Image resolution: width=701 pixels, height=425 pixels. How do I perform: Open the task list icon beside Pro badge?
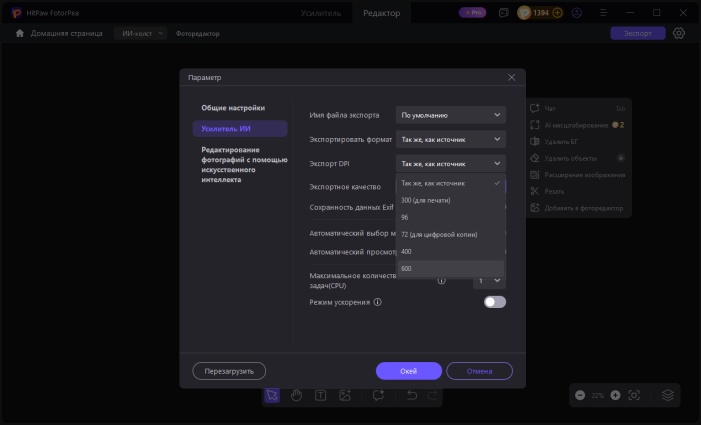503,13
